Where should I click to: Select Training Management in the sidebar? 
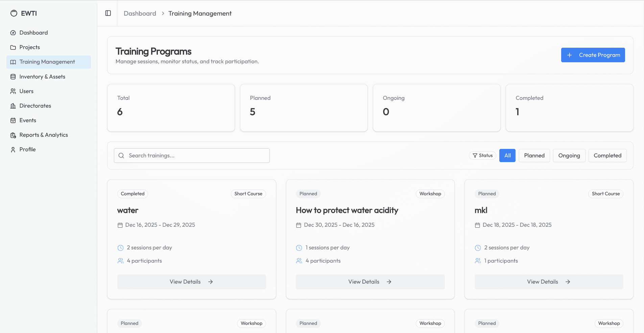[x=47, y=62]
